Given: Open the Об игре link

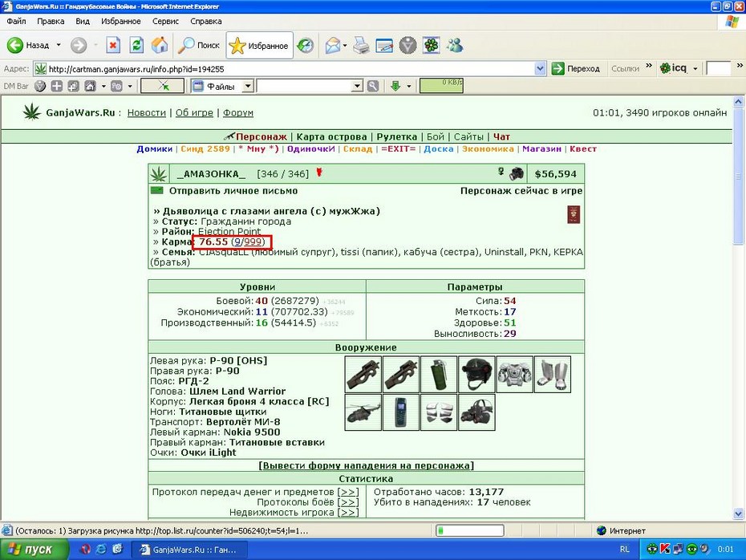Looking at the screenshot, I should [194, 113].
